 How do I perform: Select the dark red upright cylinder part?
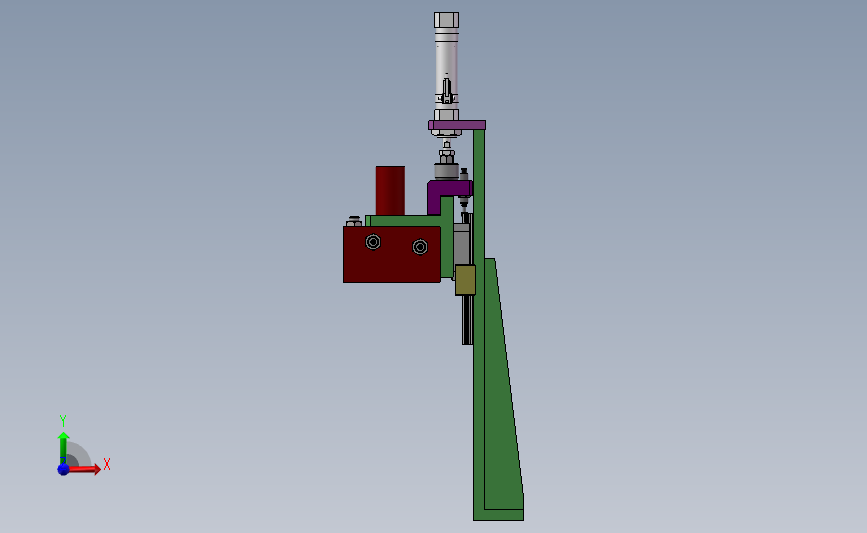390,190
